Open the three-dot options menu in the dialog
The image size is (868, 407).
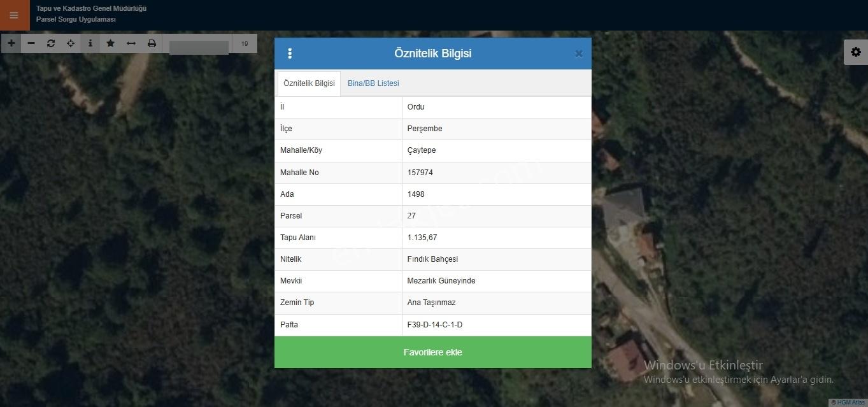click(x=290, y=54)
